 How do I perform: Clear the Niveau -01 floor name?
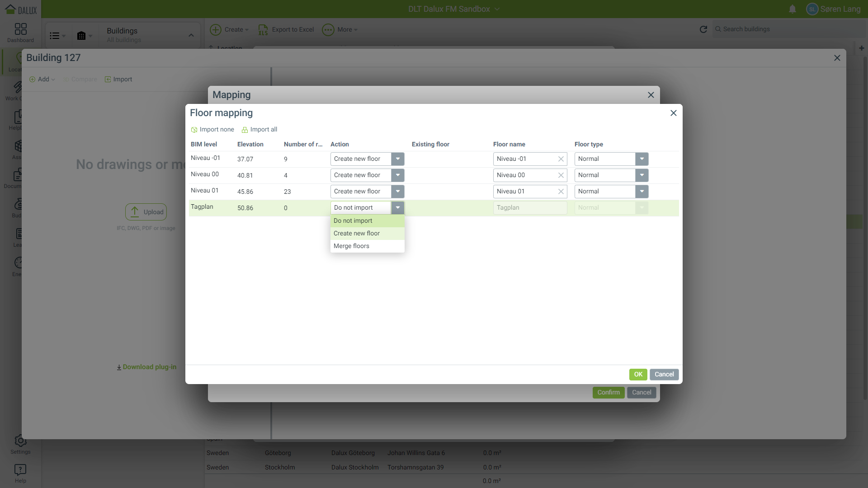point(561,159)
